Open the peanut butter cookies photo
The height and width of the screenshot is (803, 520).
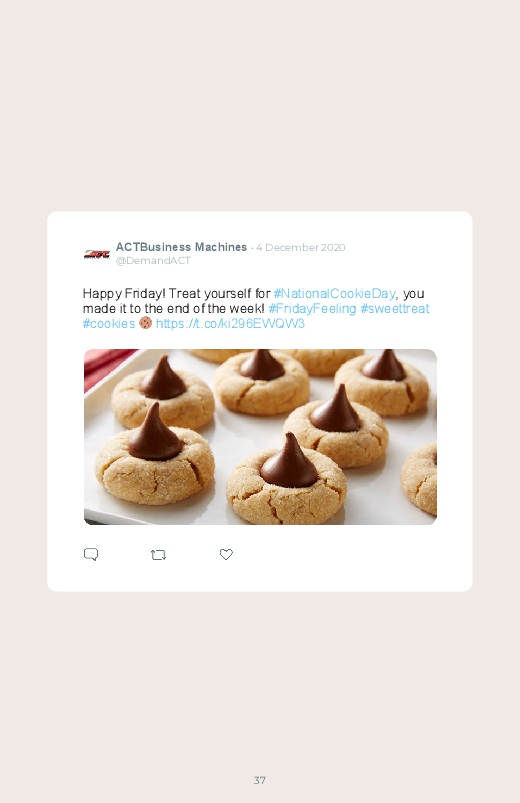click(260, 437)
